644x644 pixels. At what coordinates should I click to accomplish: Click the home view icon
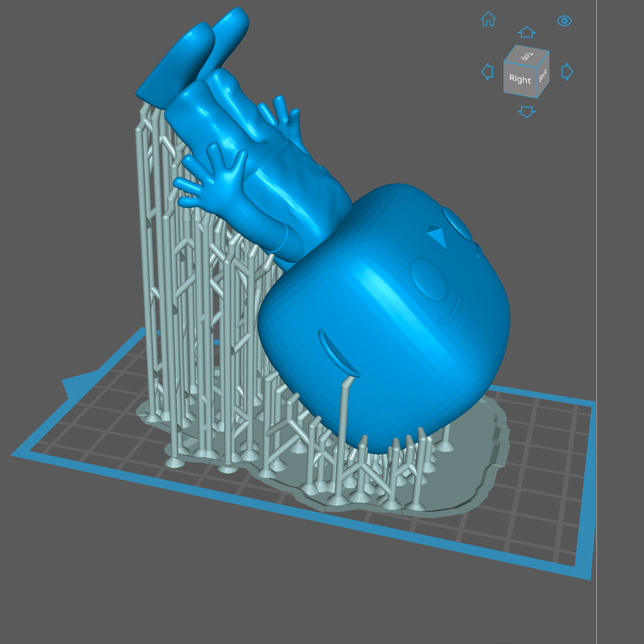[488, 19]
